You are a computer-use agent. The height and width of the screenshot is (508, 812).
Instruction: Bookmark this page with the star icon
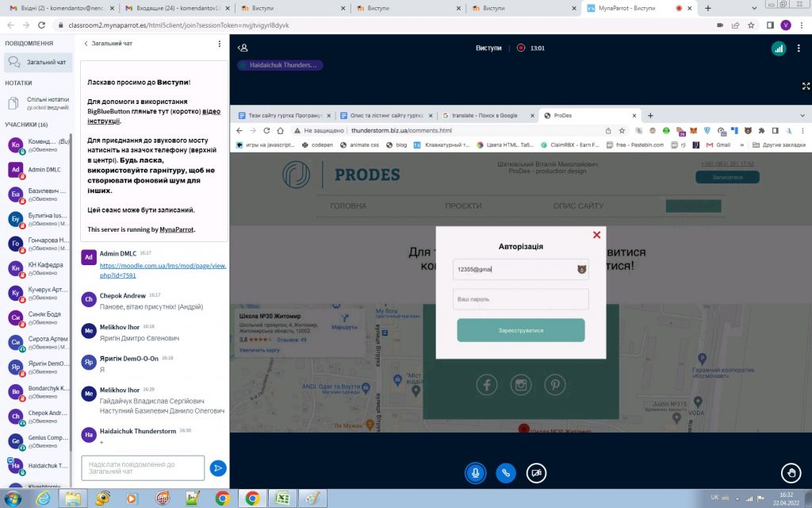751,25
